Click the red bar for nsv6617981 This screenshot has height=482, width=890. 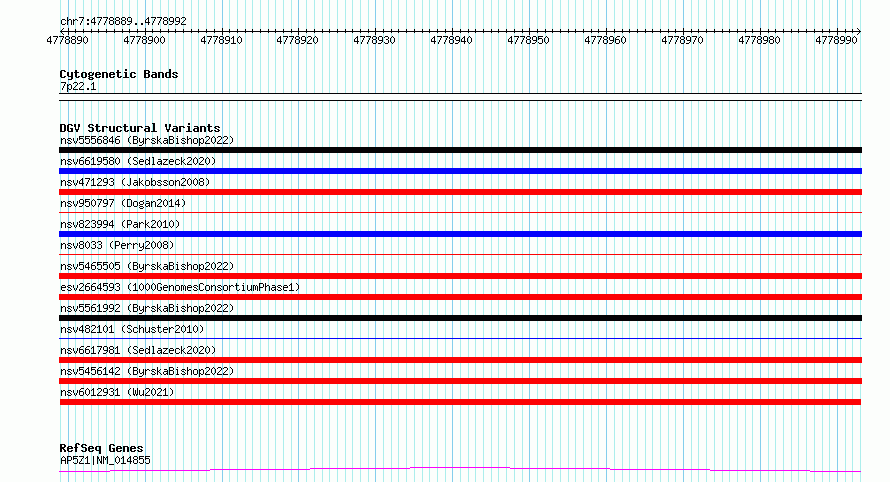click(460, 360)
